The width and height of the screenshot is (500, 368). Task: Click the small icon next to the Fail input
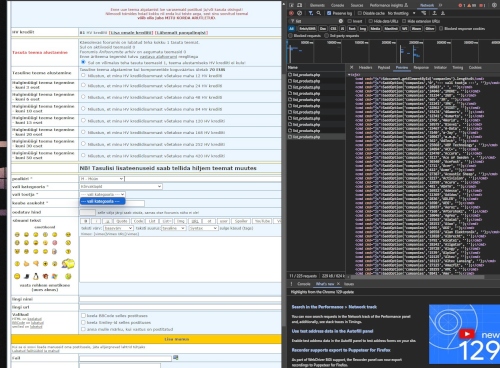click(176, 358)
